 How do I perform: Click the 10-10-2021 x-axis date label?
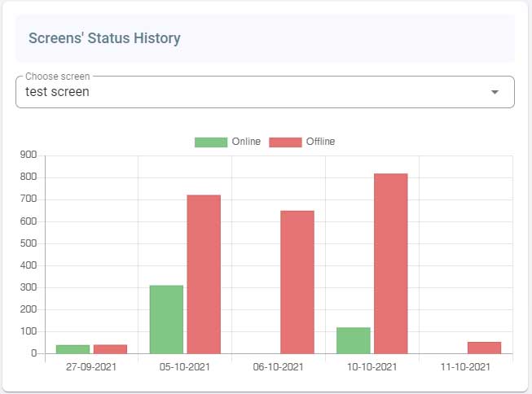pos(372,367)
